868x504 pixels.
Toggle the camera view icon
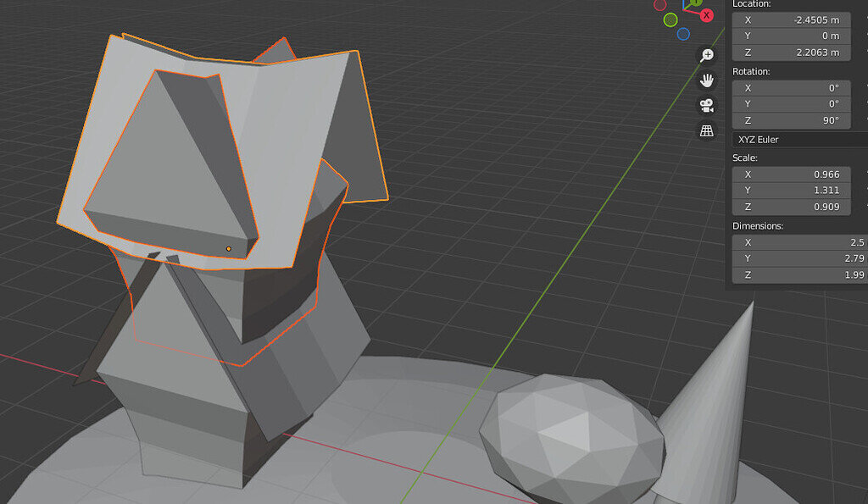click(x=707, y=106)
